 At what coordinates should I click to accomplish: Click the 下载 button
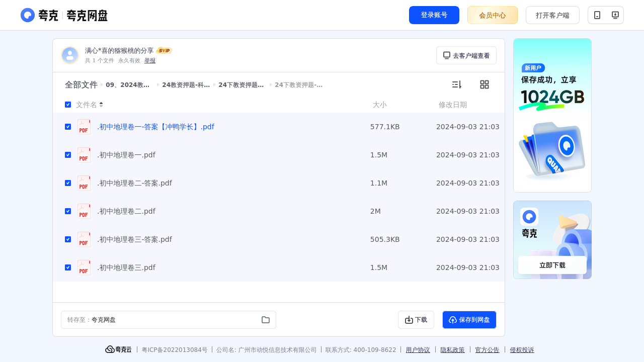[416, 320]
